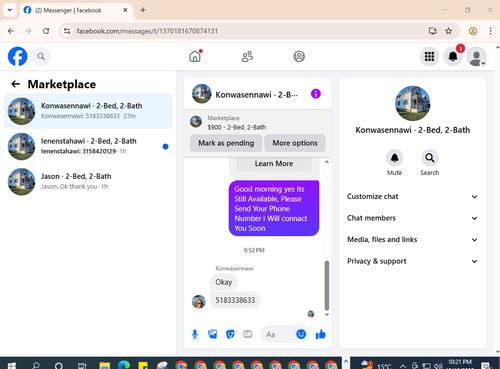The width and height of the screenshot is (500, 369).
Task: Go back using the Marketplace back arrow
Action: pyautogui.click(x=16, y=84)
